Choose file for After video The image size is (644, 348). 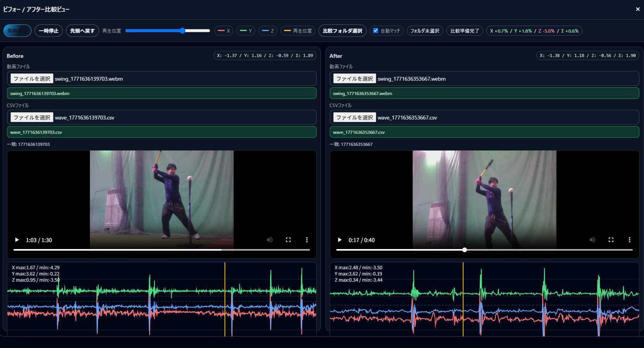tap(355, 79)
